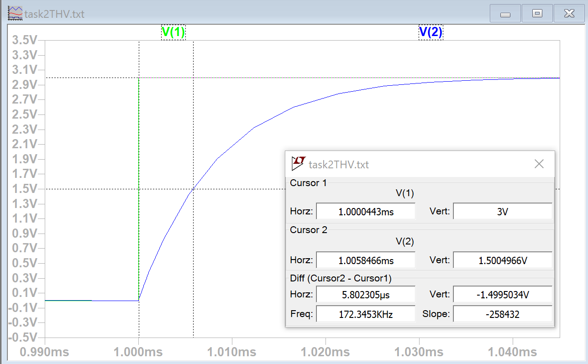The image size is (588, 364).
Task: Click the Diff Vert field showing -1.4995034V
Action: click(x=502, y=295)
